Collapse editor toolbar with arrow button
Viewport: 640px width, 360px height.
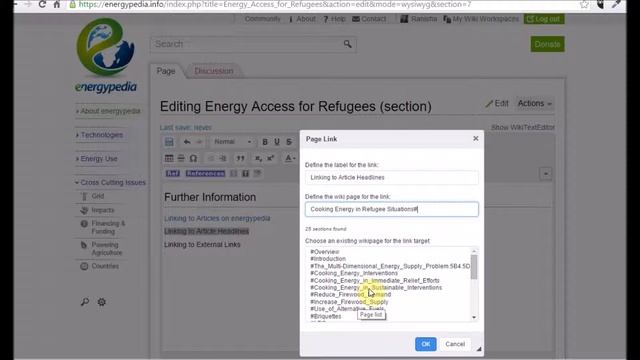(x=546, y=173)
